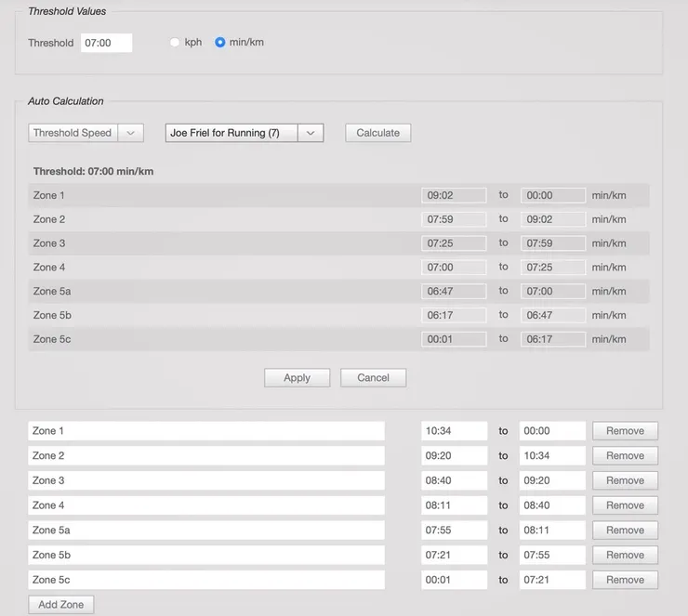Image resolution: width=688 pixels, height=616 pixels.
Task: Remove the Zone 2 row
Action: coord(625,456)
